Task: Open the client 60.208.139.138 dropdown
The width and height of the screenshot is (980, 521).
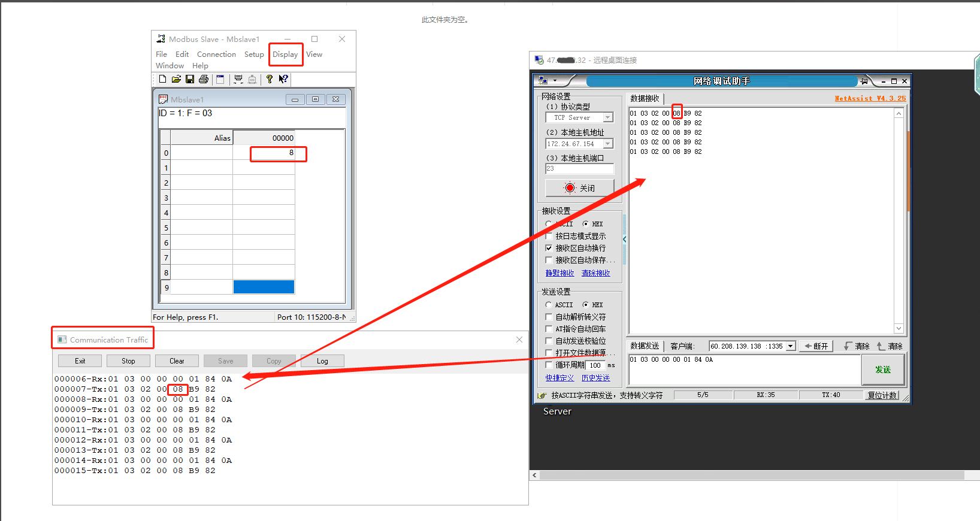Action: click(x=791, y=346)
